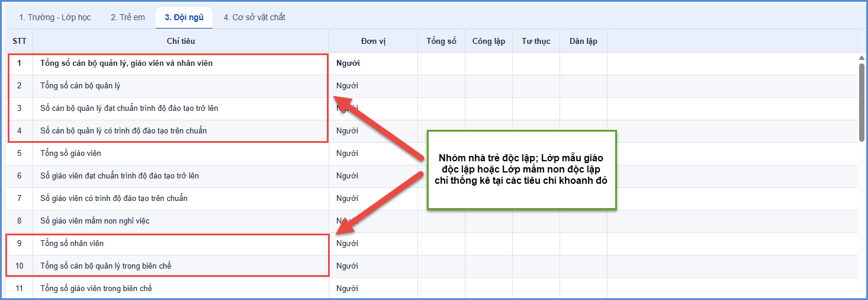Click Công lập cell for Tổng số nhân viên
Screen dimensions: 868x300
point(489,244)
